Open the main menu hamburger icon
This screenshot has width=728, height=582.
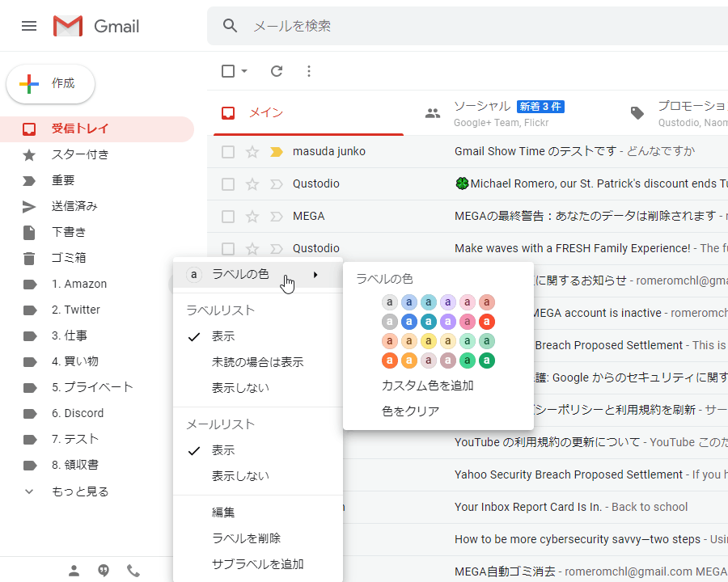[x=29, y=26]
